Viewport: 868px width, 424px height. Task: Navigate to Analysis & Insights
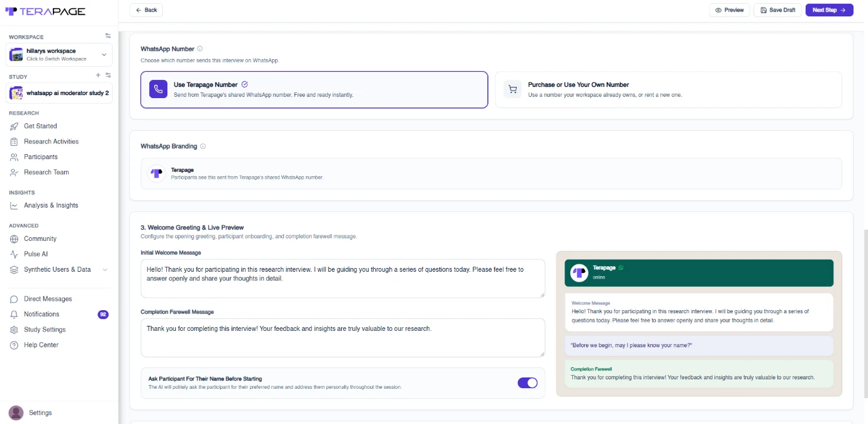coord(51,206)
